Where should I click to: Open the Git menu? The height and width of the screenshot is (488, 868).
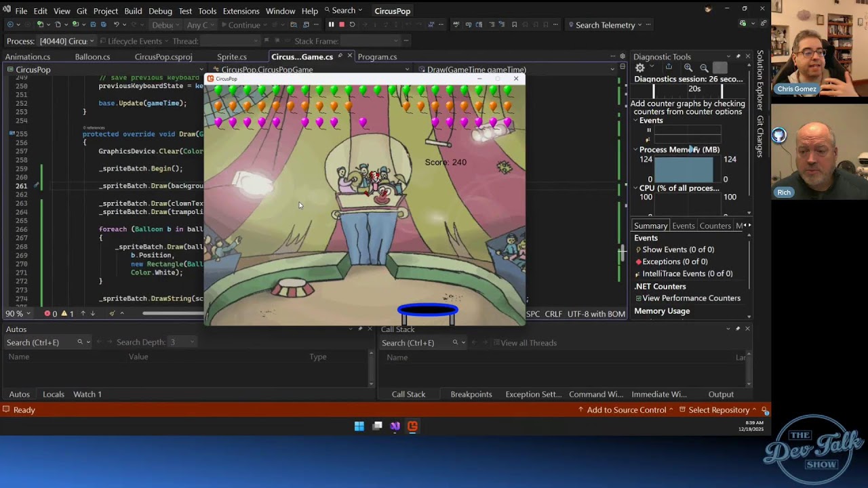click(81, 11)
